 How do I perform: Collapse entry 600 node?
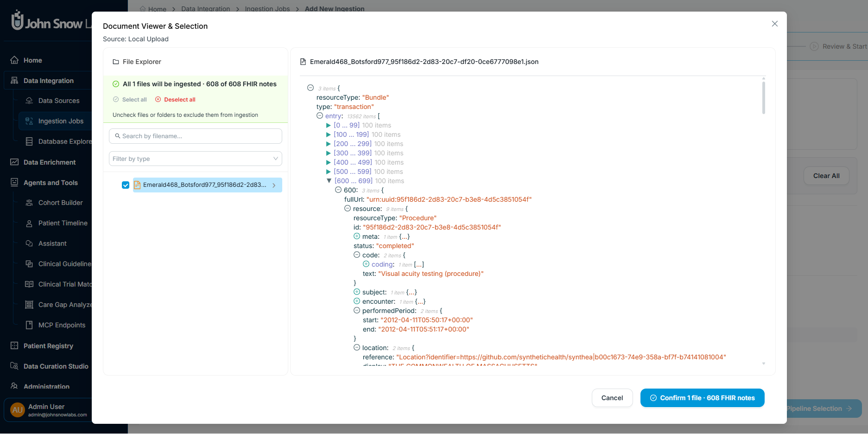338,190
